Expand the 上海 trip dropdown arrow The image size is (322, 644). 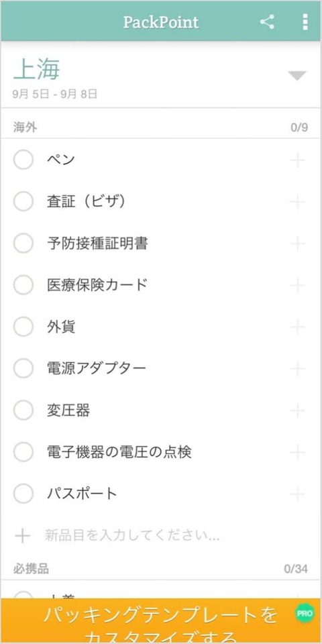point(297,76)
